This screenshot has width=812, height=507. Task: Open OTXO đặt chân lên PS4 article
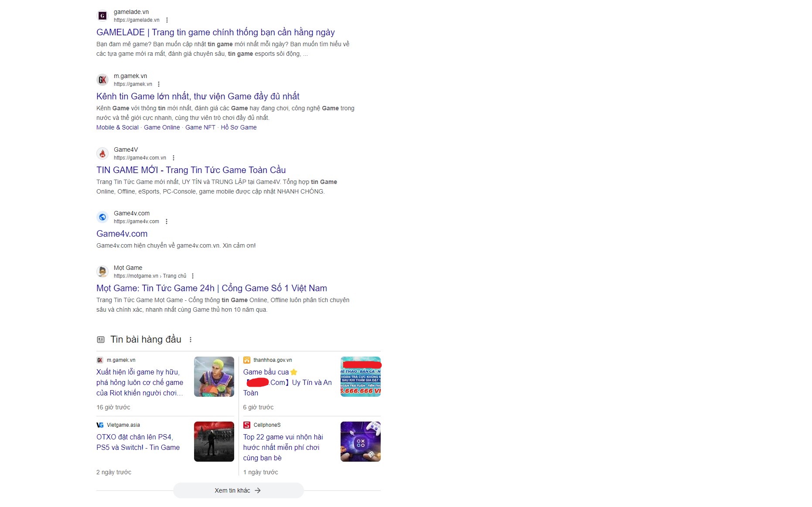coord(138,442)
